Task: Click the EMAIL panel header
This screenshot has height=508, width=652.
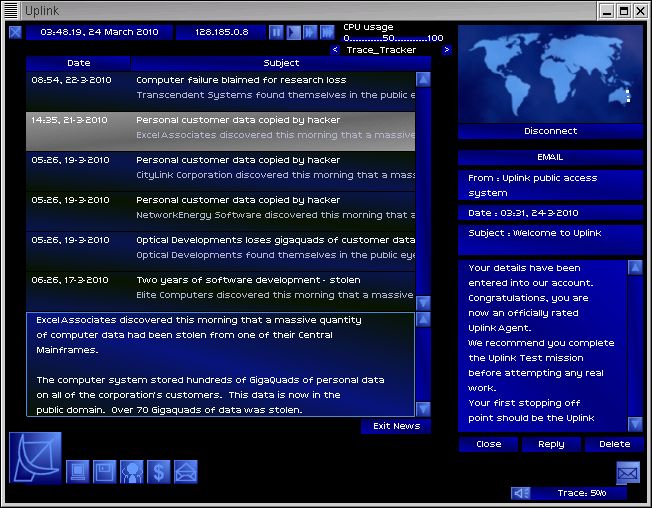Action: click(x=550, y=157)
